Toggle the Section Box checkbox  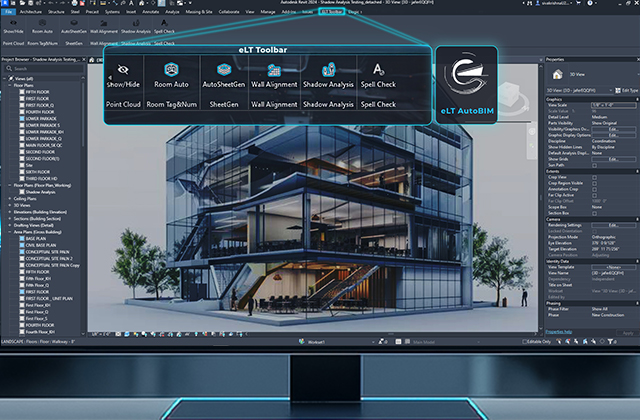(595, 212)
